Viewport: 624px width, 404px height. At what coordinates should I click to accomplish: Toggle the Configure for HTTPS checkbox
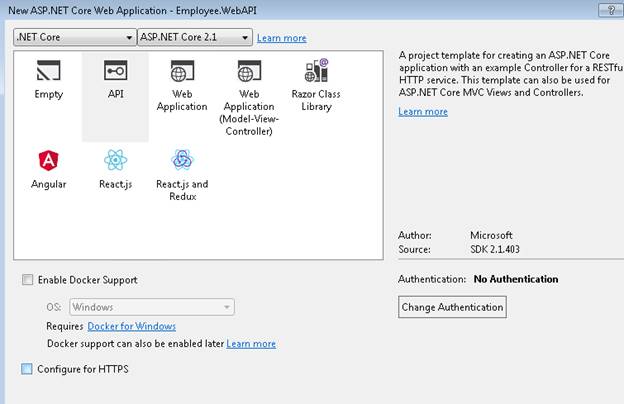coord(27,369)
